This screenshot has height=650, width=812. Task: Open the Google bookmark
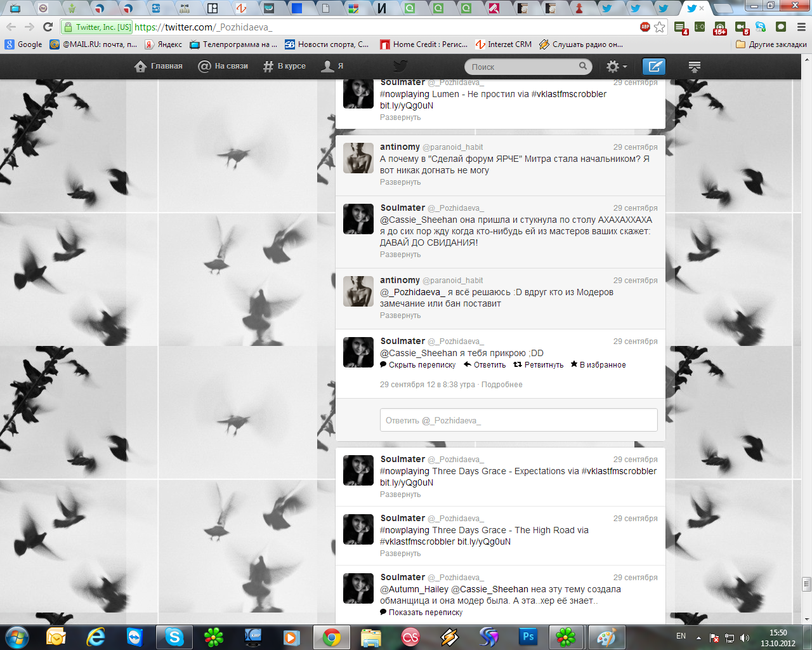pos(23,44)
